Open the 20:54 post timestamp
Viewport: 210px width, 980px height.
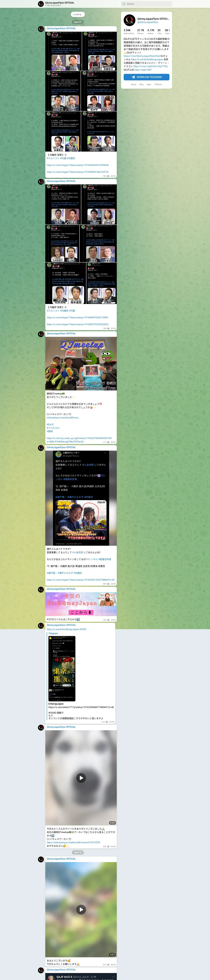click(x=113, y=328)
